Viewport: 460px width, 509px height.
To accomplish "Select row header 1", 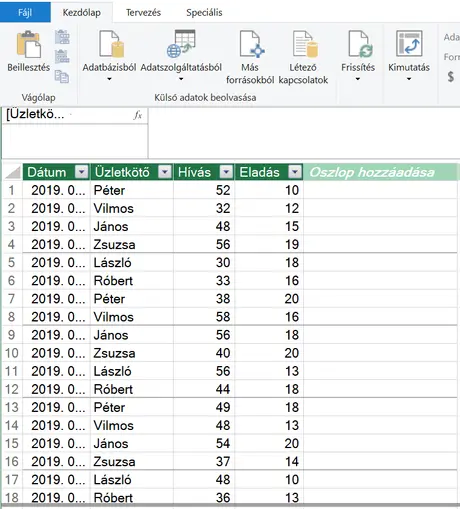I will coord(12,190).
